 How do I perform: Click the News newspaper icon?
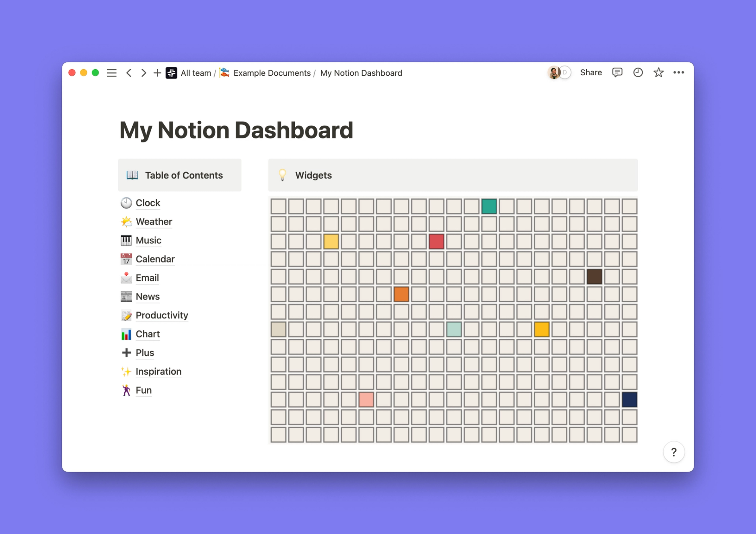[126, 296]
